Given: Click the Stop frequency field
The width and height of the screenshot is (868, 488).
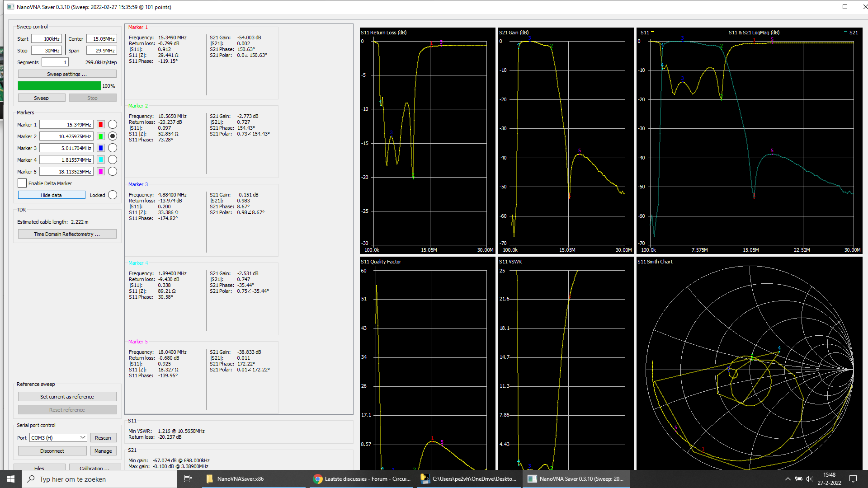Looking at the screenshot, I should tap(47, 51).
